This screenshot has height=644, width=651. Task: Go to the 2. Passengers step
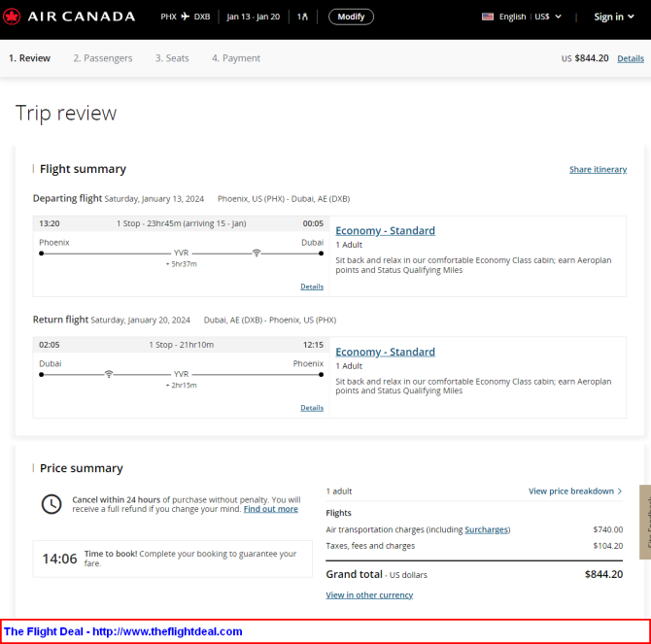pos(103,58)
